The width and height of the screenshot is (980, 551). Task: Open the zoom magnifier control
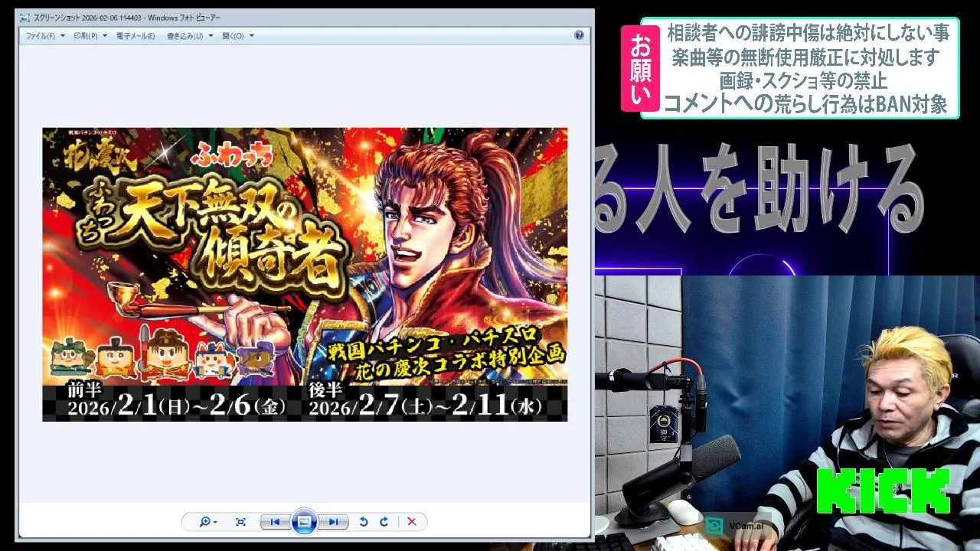[x=207, y=522]
